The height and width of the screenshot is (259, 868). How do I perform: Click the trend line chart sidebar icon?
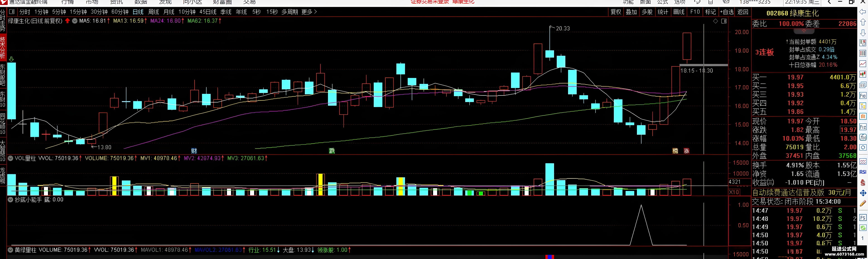[863, 64]
